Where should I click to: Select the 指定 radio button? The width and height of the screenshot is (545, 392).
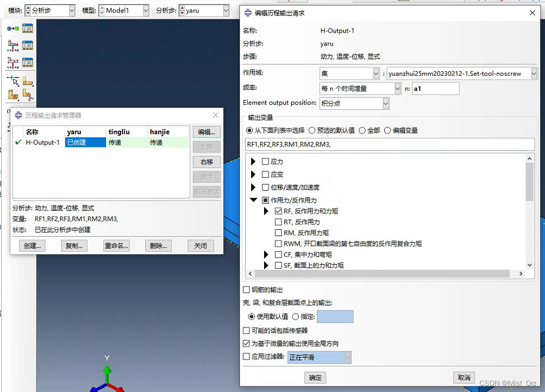295,316
